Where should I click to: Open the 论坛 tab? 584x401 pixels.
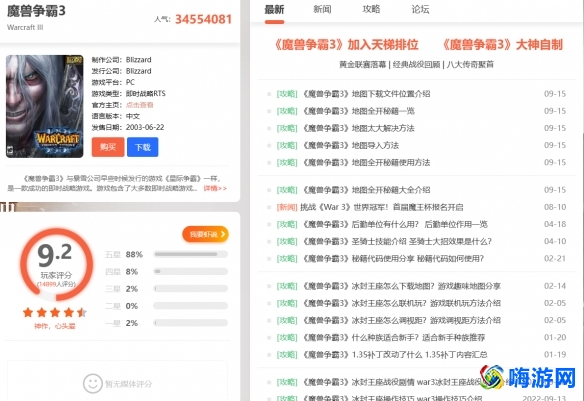[420, 10]
